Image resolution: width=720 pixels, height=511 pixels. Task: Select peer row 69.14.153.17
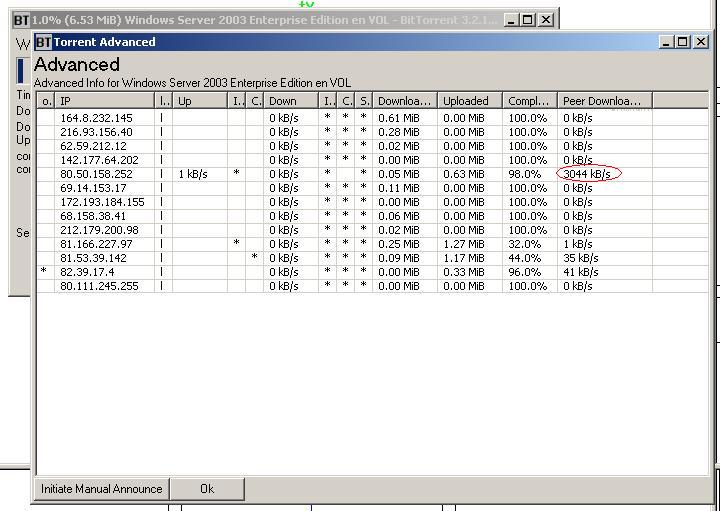372,188
